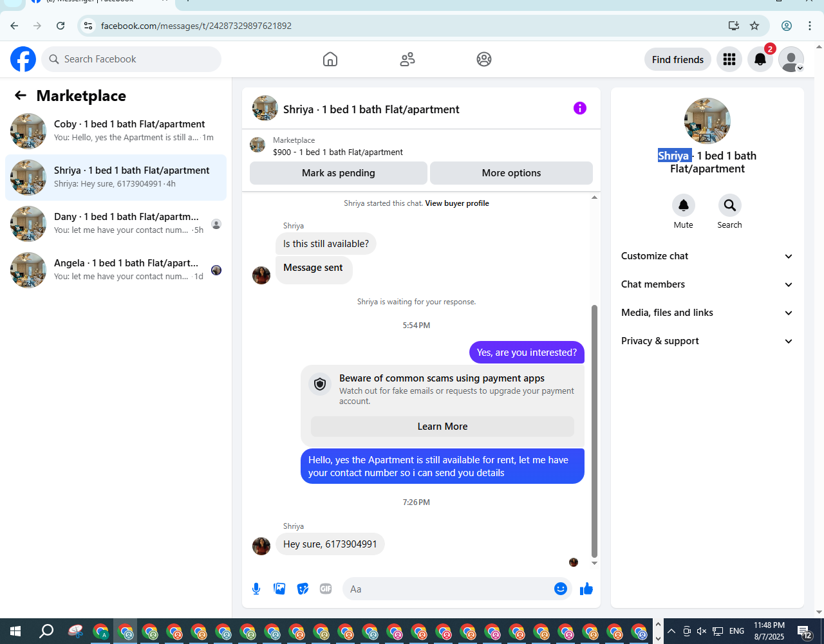The image size is (824, 644).
Task: Click Learn More in scam warning
Action: coord(442,427)
